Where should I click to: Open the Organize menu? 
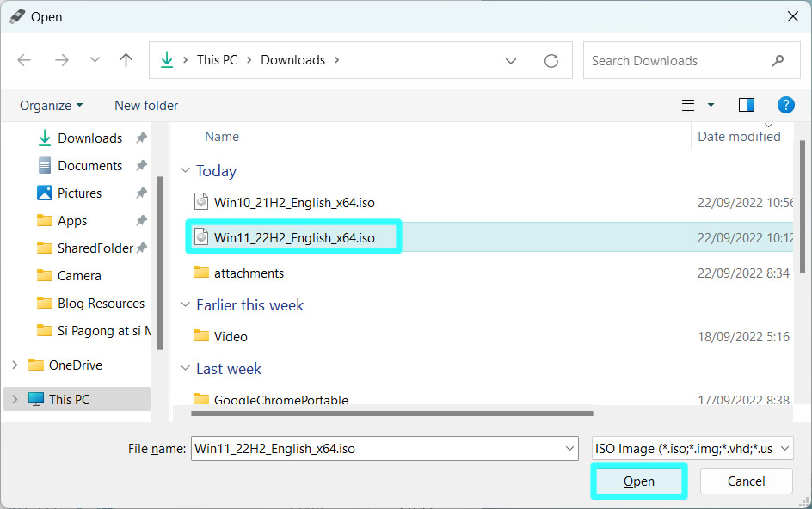click(x=51, y=106)
